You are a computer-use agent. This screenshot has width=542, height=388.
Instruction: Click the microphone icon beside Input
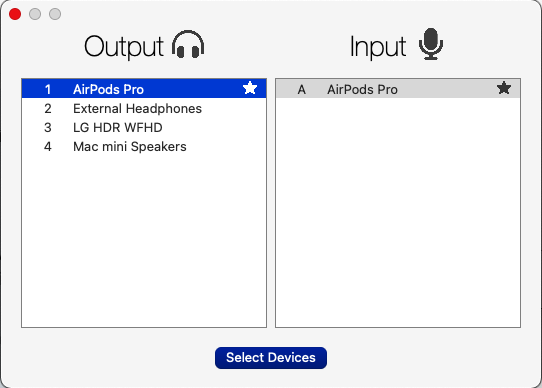[431, 44]
